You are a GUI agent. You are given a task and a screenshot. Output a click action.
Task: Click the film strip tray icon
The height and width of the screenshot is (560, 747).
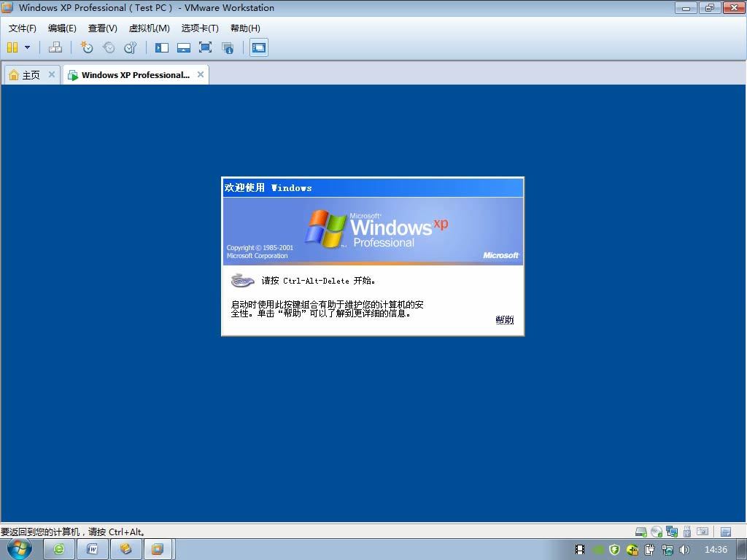point(580,550)
